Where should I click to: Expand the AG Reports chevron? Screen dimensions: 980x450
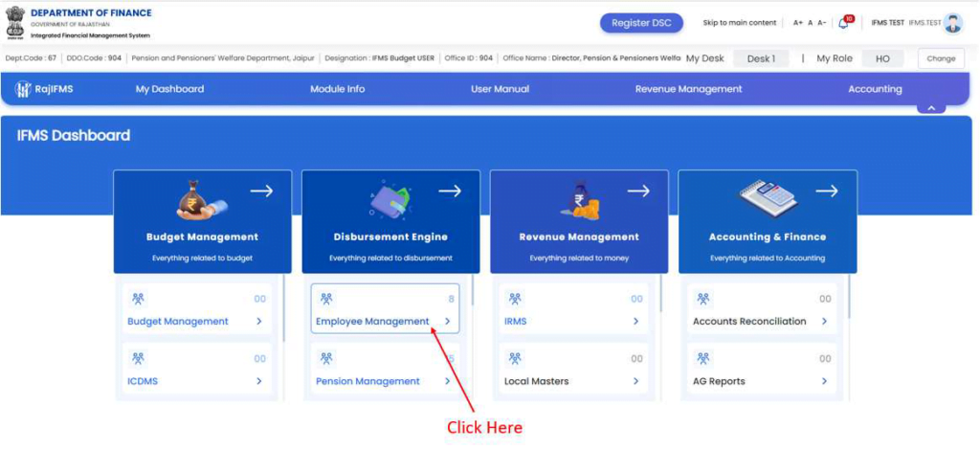824,381
